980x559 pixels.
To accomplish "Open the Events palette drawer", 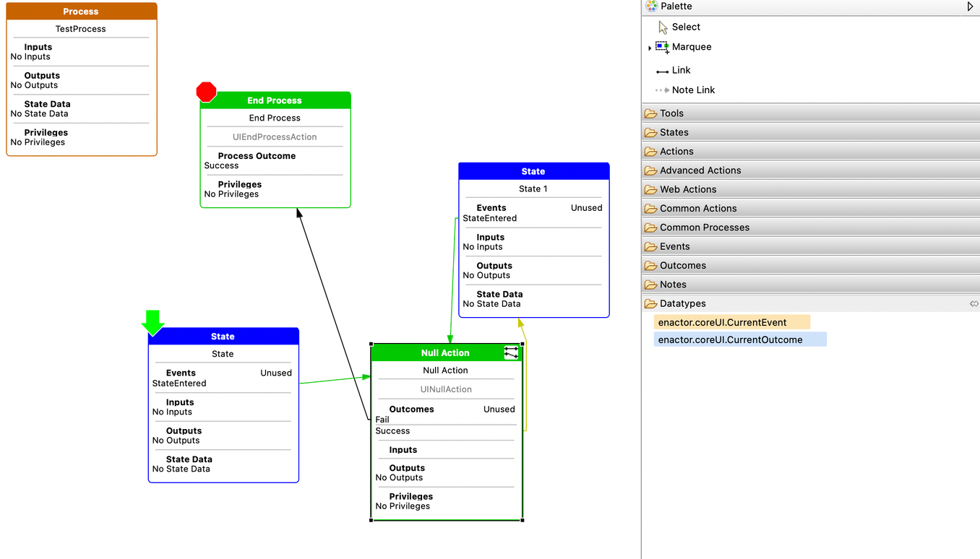I will 811,246.
